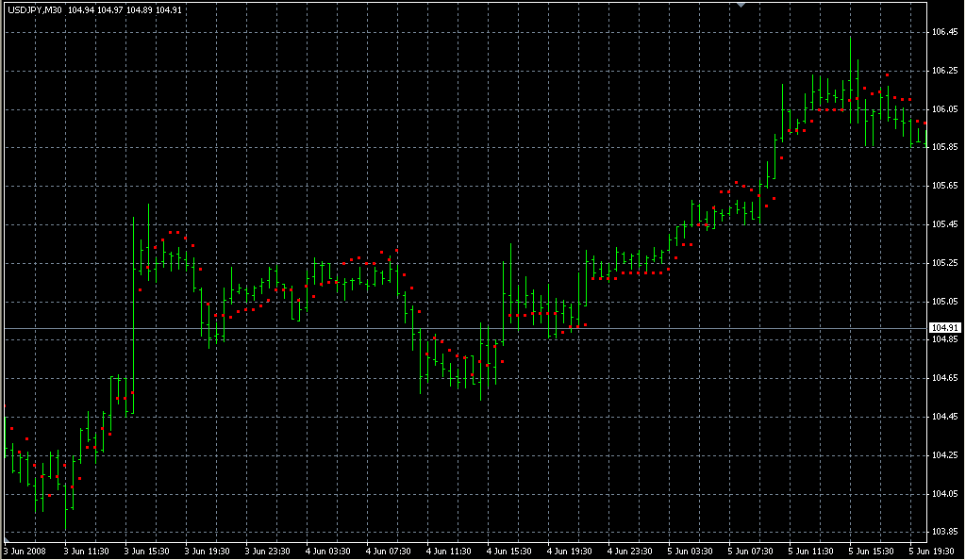Select the 105.25 price axis value
Image resolution: width=966 pixels, height=560 pixels.
(943, 263)
